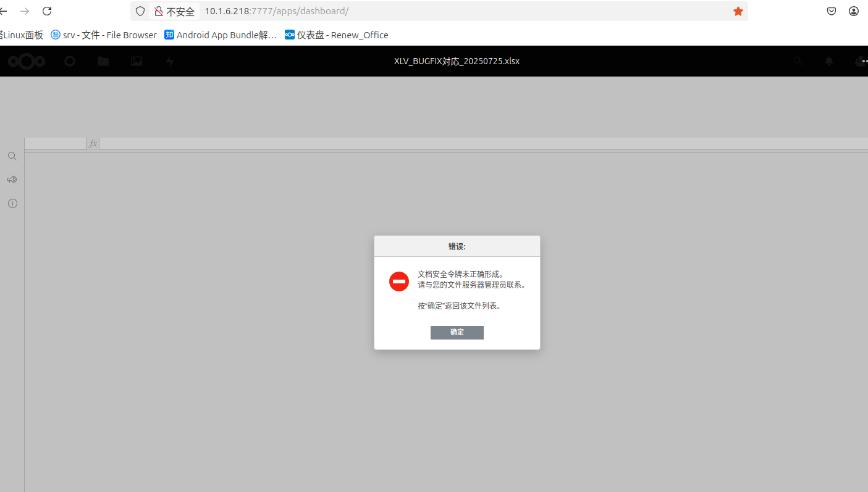Reload the page with browser refresh button
868x492 pixels.
47,11
